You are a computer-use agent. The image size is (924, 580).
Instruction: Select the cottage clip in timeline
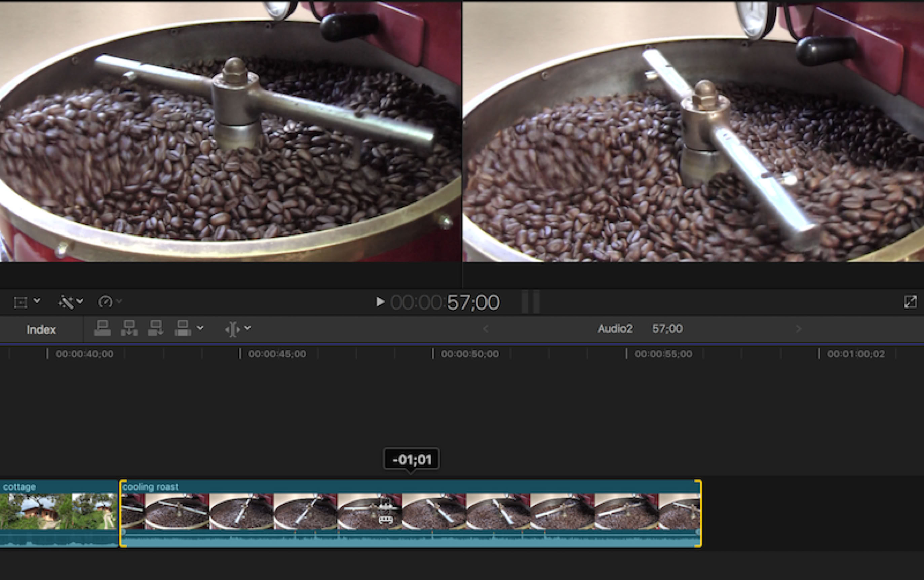pyautogui.click(x=58, y=512)
